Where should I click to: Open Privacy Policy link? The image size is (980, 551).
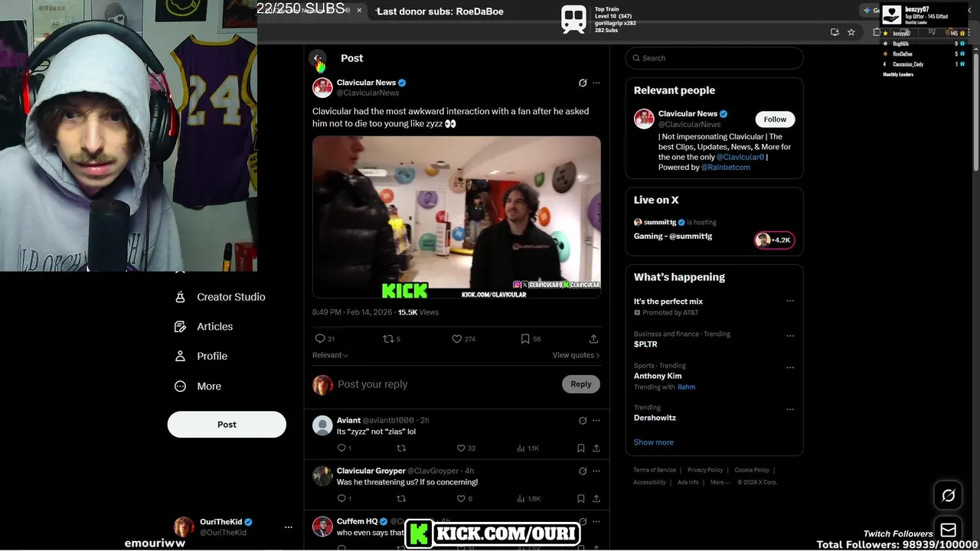click(x=705, y=470)
